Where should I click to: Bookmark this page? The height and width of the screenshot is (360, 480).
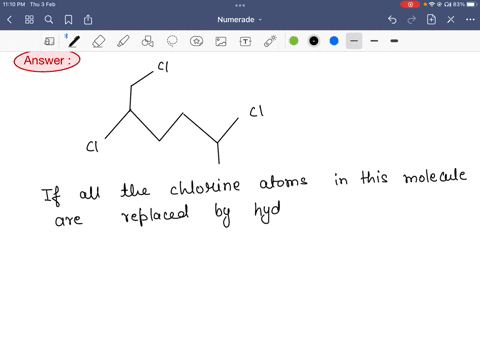point(68,20)
